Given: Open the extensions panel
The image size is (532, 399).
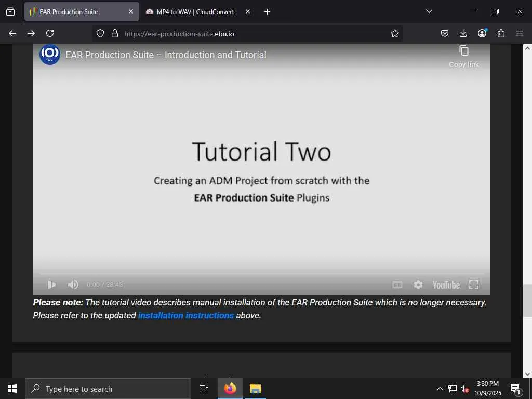Looking at the screenshot, I should click(x=501, y=33).
